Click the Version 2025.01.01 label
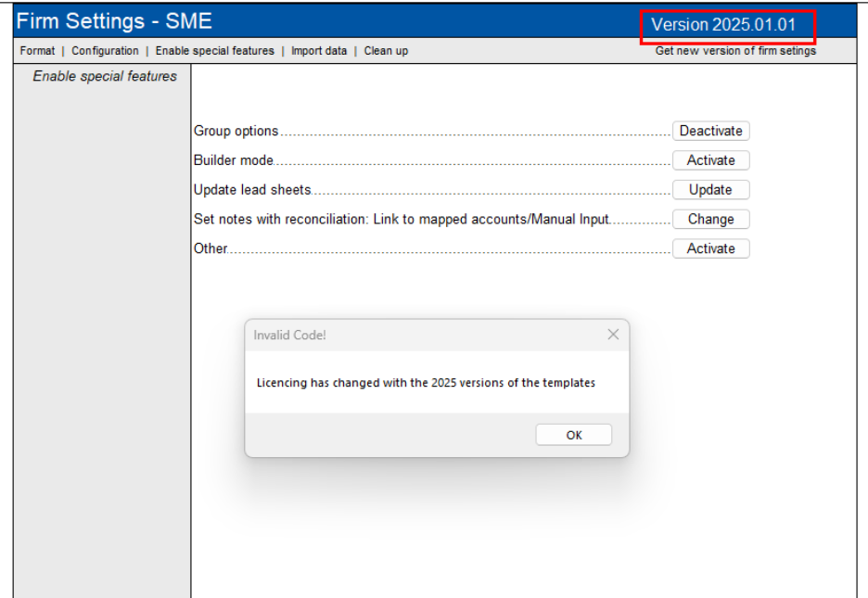 coord(723,25)
